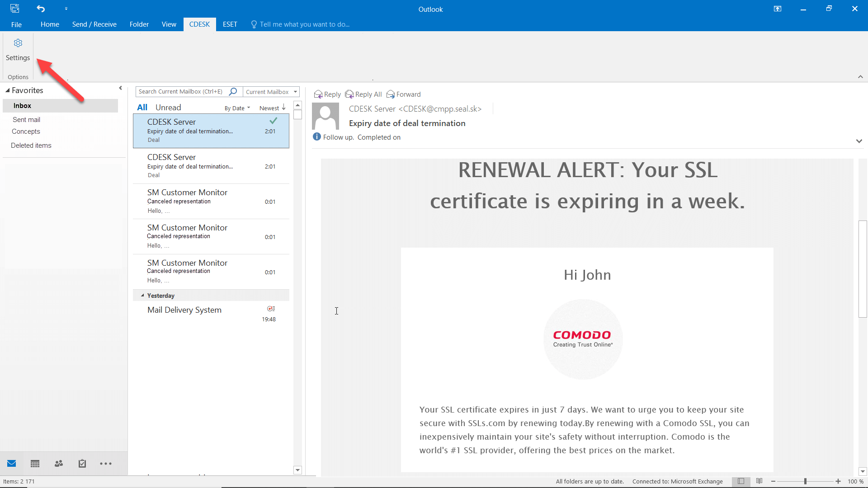Collapse Yesterday group
Image resolution: width=868 pixels, height=488 pixels.
tap(142, 296)
